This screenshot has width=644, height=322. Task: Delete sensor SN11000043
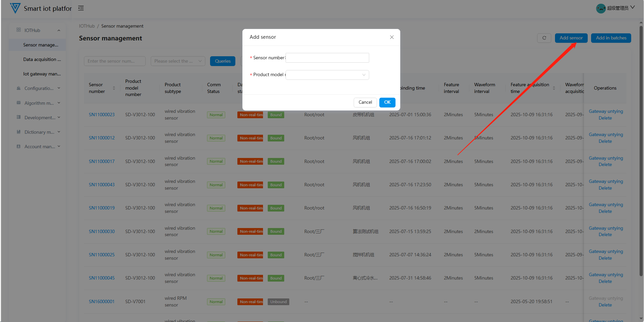[605, 188]
